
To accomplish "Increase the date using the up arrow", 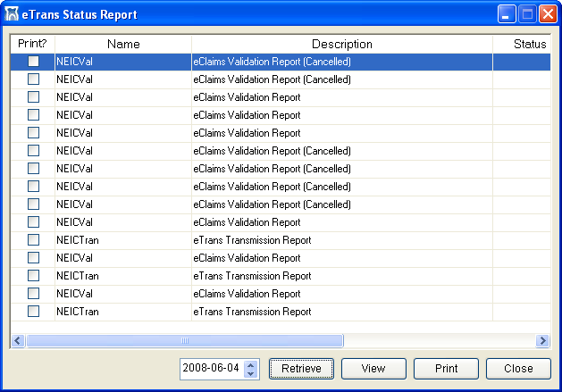I will coord(251,364).
